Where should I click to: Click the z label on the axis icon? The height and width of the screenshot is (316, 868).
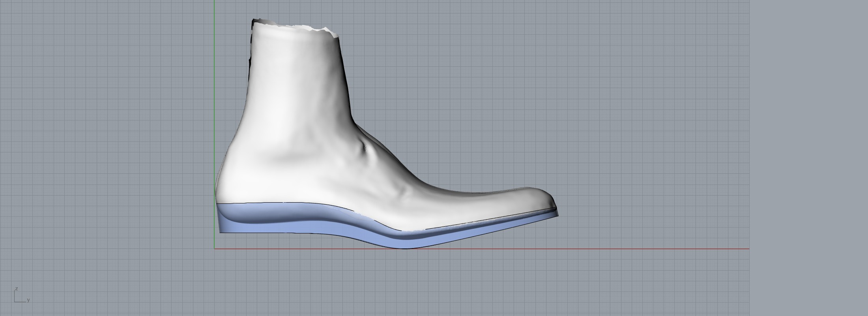click(x=17, y=289)
